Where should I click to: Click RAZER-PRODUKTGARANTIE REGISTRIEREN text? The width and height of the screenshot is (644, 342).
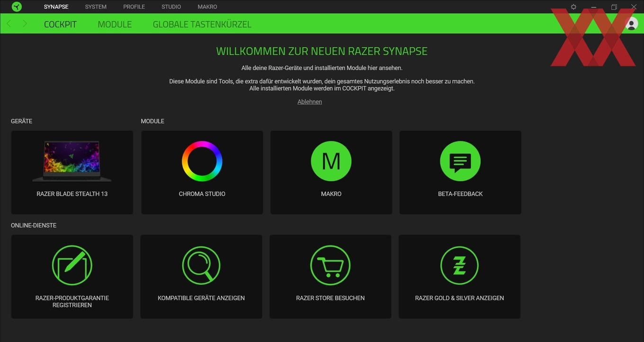click(72, 301)
